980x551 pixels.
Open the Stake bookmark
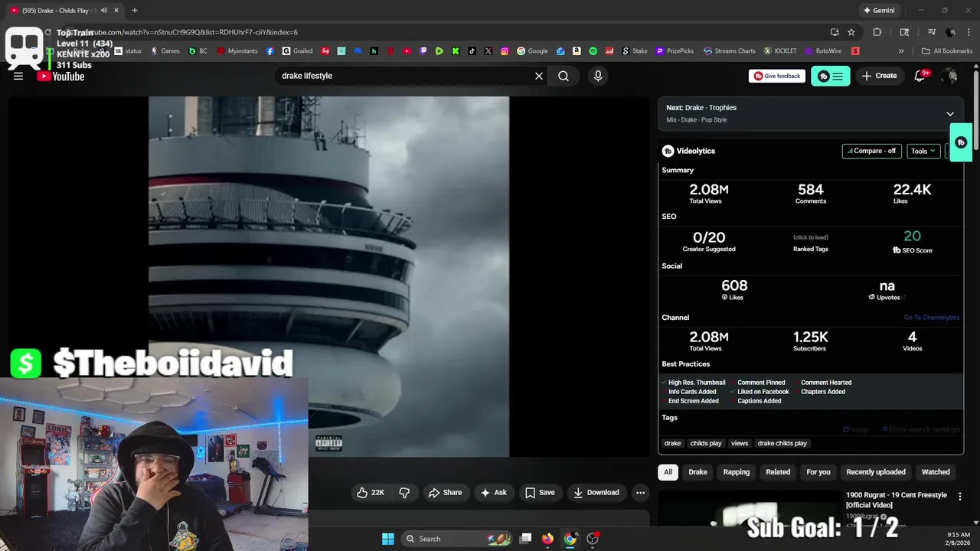pos(634,51)
